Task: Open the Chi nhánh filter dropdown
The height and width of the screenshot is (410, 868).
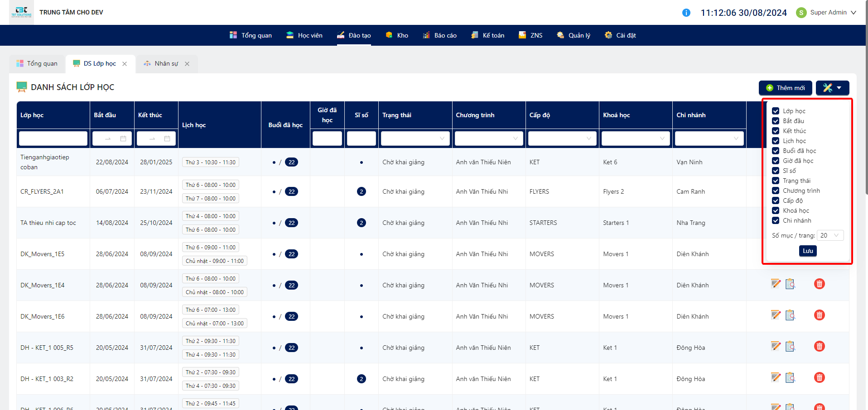Action: 709,138
